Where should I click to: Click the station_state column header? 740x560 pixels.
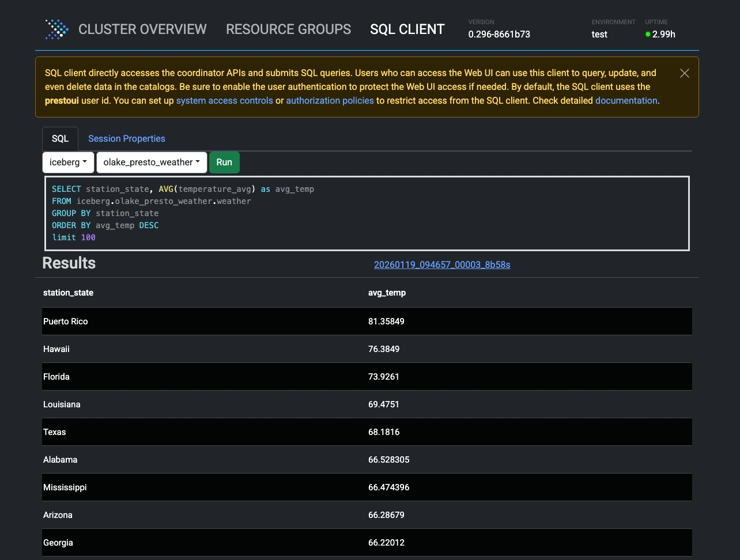pos(68,293)
